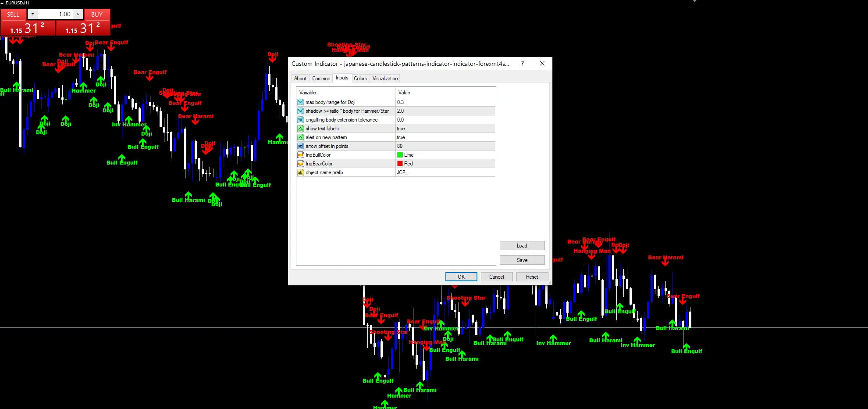Screen dimensions: 868x409
Task: Click the icon beside 'shadow >= ratio * body'
Action: pos(300,111)
